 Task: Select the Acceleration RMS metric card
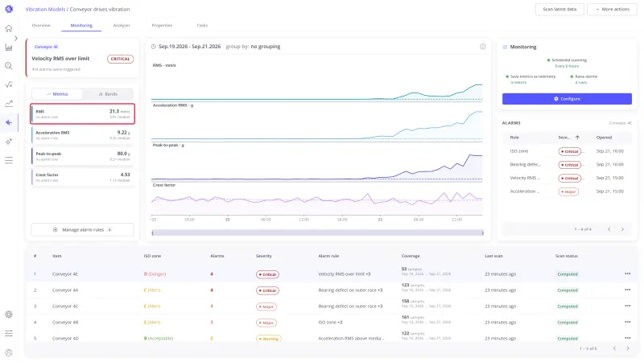[83, 135]
